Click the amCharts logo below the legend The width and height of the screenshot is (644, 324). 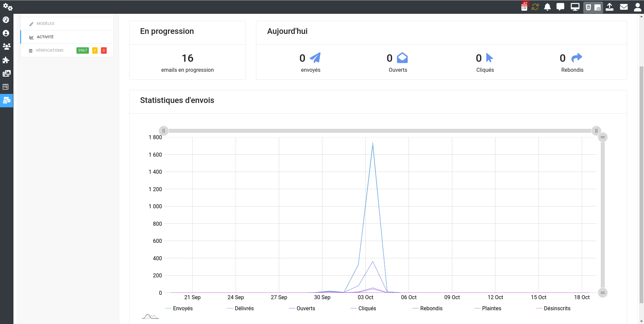(x=150, y=316)
